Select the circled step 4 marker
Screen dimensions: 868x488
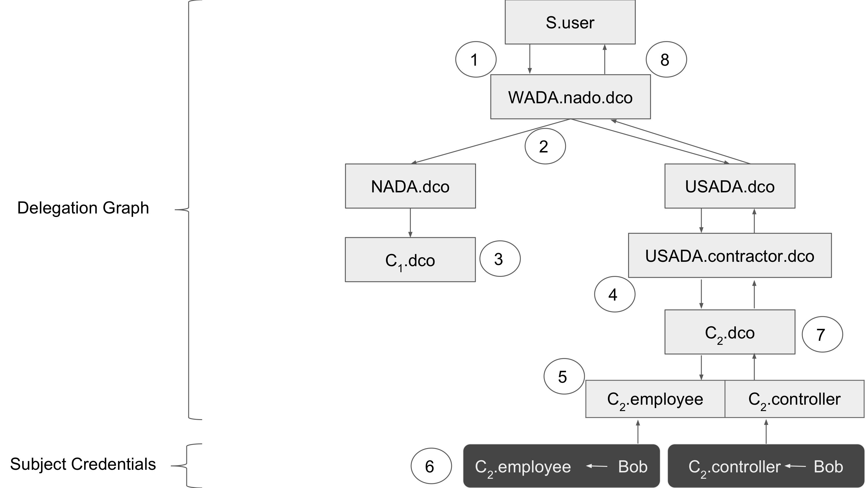(614, 295)
